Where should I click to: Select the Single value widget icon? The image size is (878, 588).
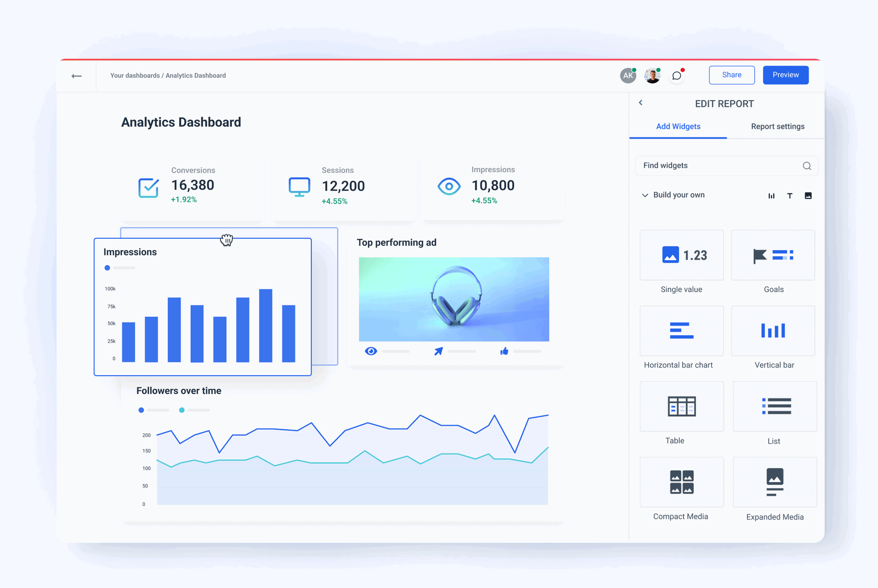click(x=681, y=255)
